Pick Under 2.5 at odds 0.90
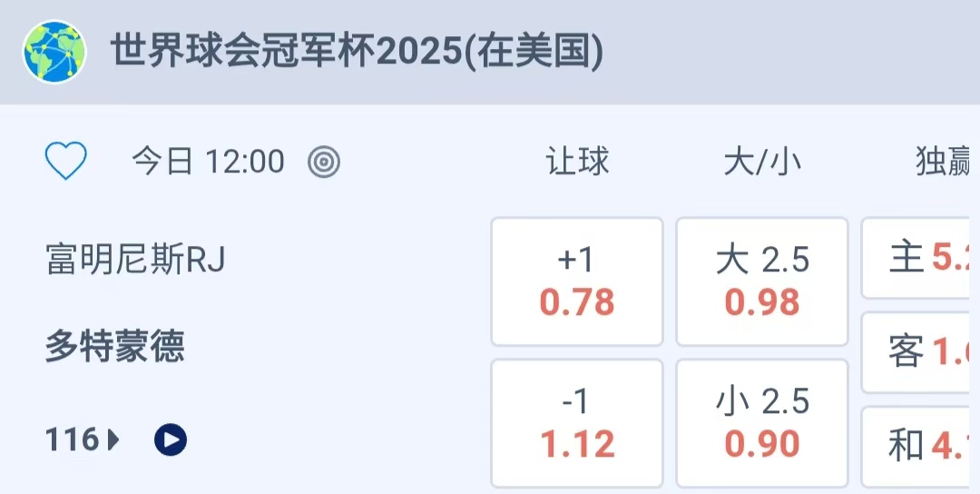 762,423
